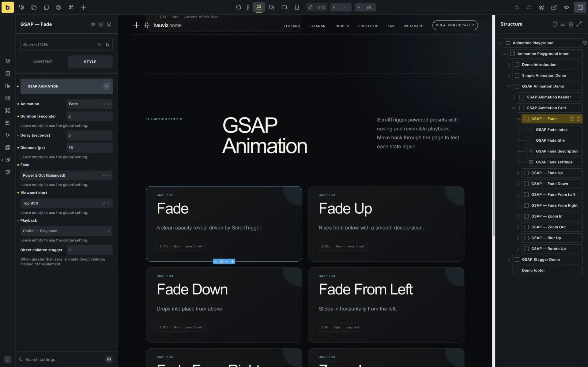Click WHATSAPP in the site navigation
588x367 pixels.
413,26
